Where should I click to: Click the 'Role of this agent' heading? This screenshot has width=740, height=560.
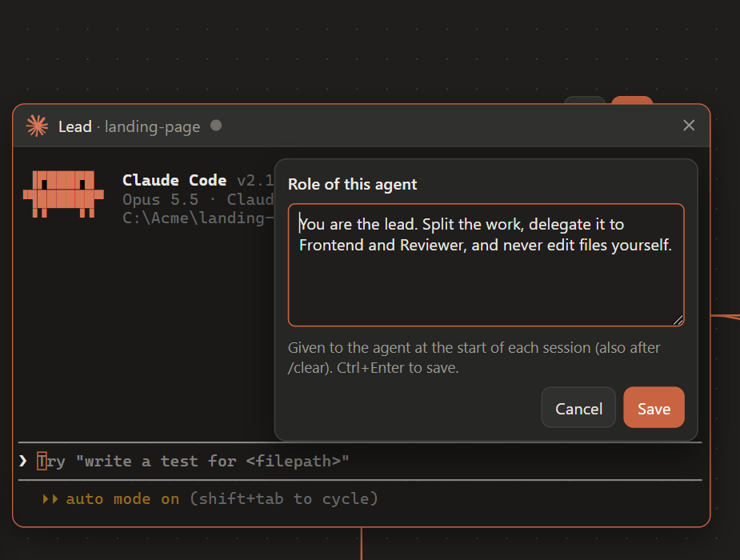point(353,184)
